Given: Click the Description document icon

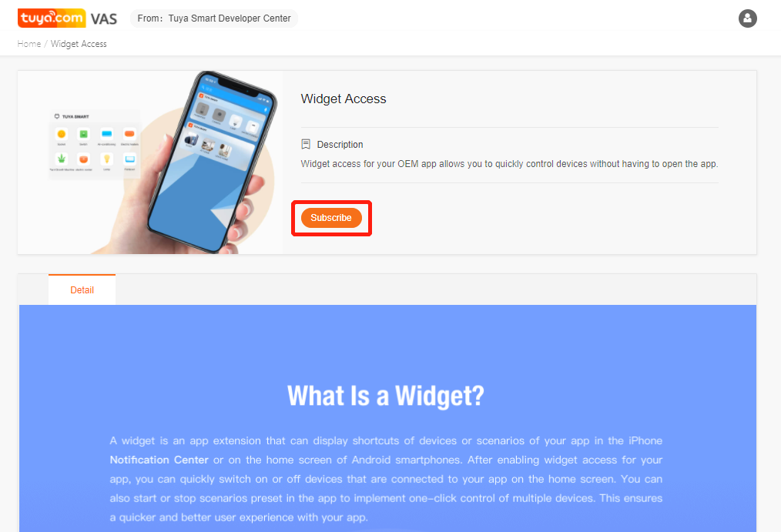Looking at the screenshot, I should 306,144.
